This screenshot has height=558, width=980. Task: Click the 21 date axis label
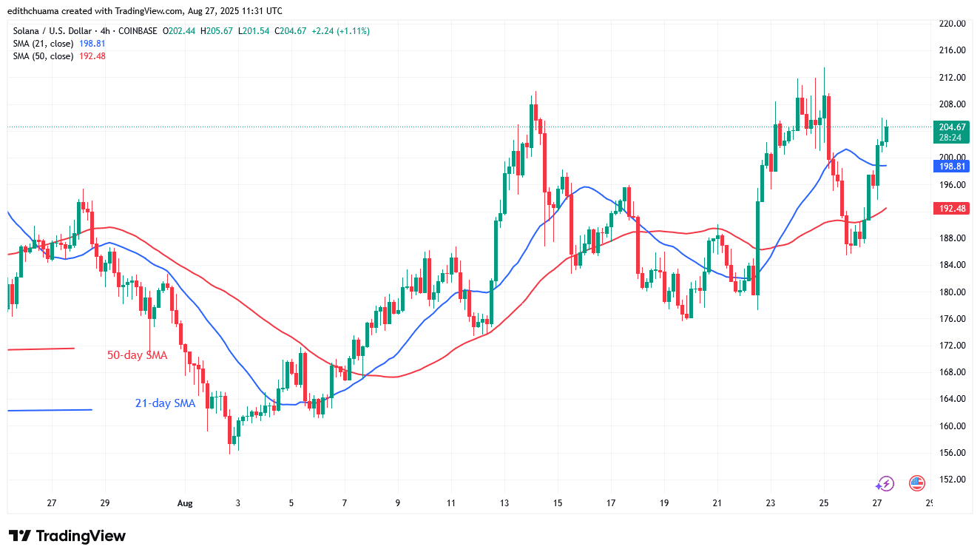[717, 503]
